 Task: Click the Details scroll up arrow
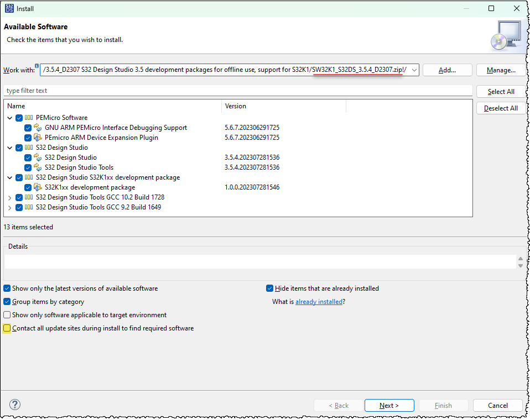point(521,259)
